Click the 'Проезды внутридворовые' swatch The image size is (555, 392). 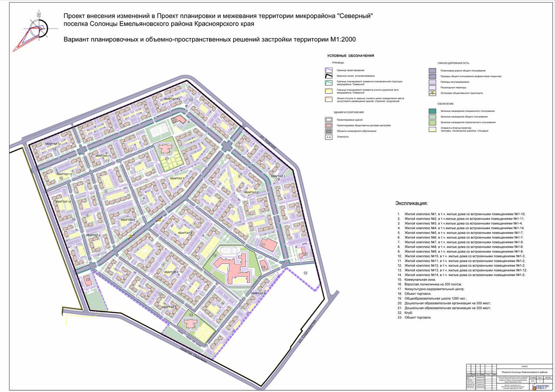coord(432,81)
